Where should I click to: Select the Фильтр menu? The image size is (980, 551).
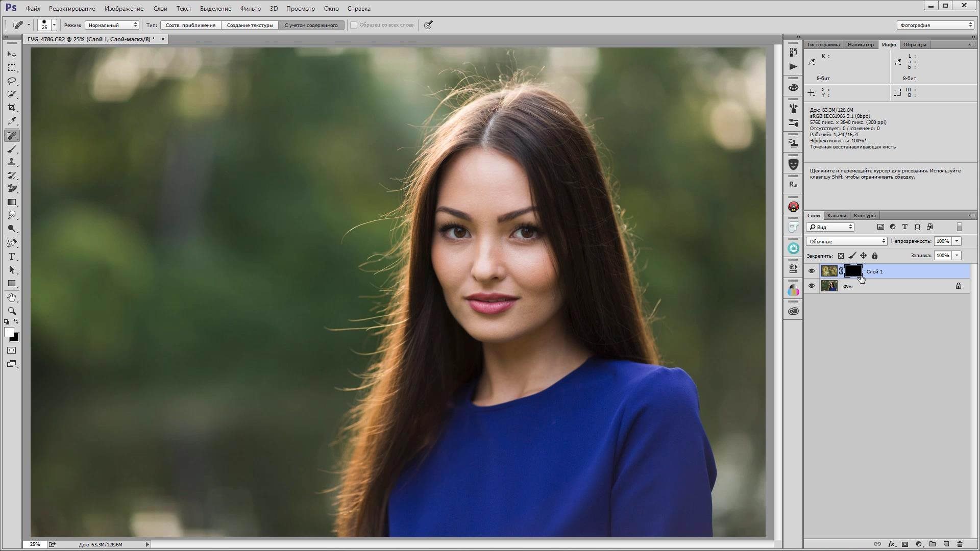tap(251, 8)
